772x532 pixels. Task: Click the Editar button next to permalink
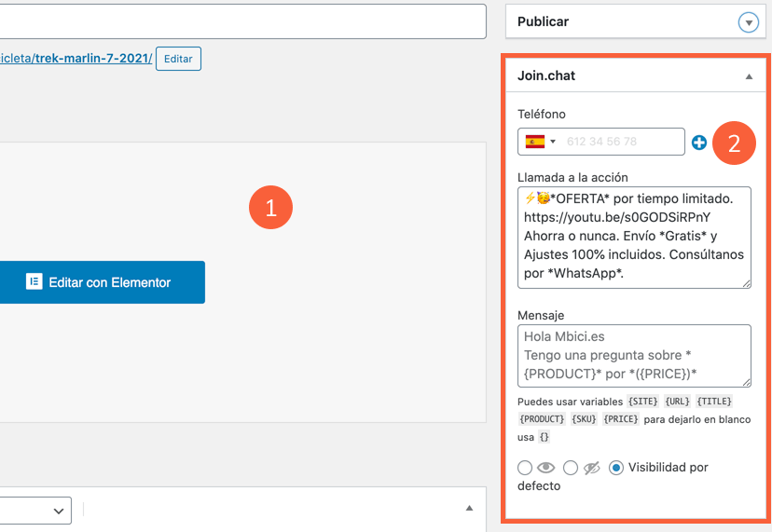click(x=178, y=59)
